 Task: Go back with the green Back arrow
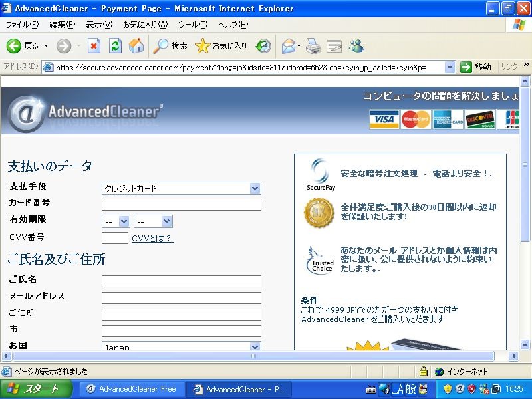[14, 46]
